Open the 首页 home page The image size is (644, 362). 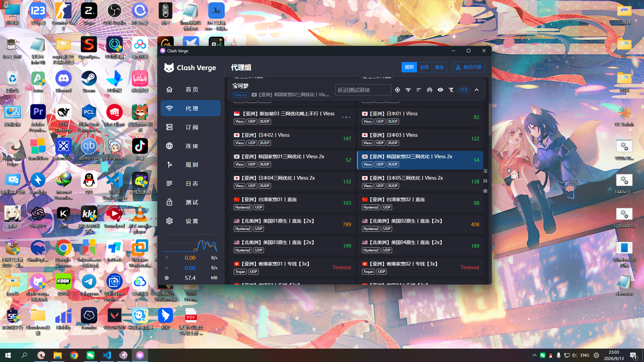coord(191,89)
